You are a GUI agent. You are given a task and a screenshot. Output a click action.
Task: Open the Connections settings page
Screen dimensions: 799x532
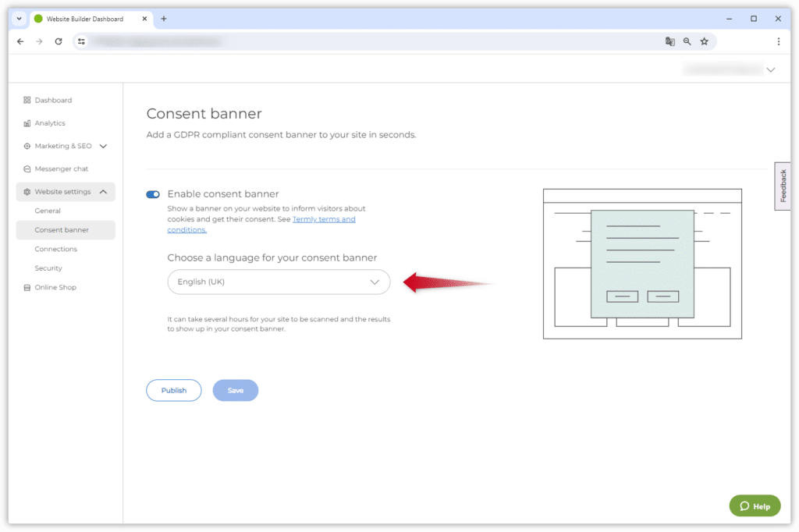[56, 249]
